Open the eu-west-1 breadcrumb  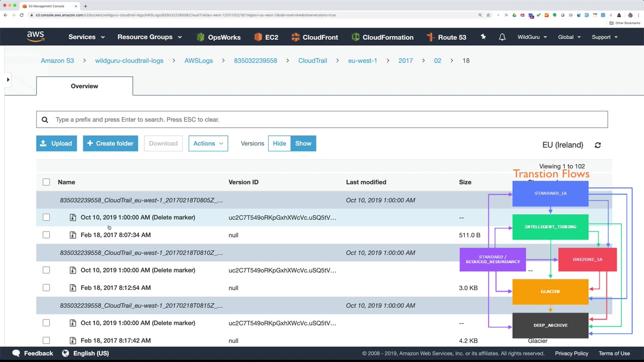363,60
